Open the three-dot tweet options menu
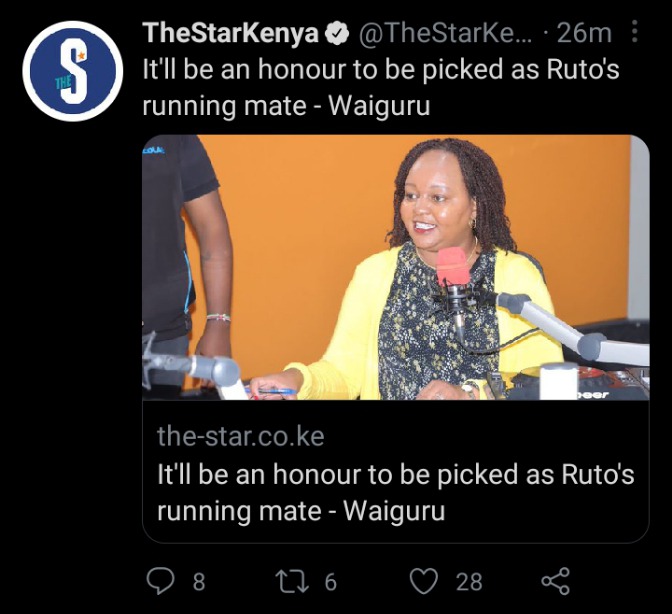Image resolution: width=672 pixels, height=614 pixels. (x=635, y=32)
